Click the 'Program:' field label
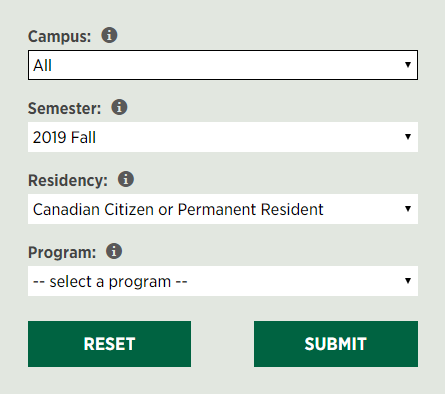 pos(62,252)
